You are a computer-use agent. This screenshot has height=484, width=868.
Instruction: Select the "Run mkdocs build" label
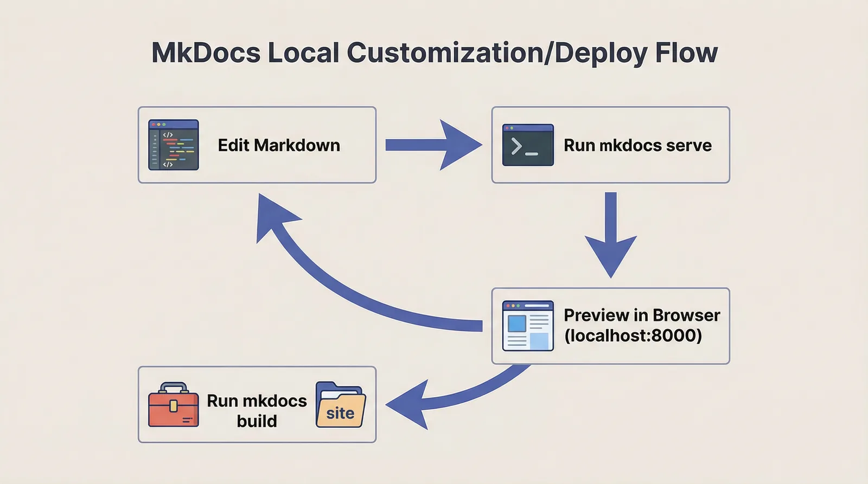coord(257,410)
